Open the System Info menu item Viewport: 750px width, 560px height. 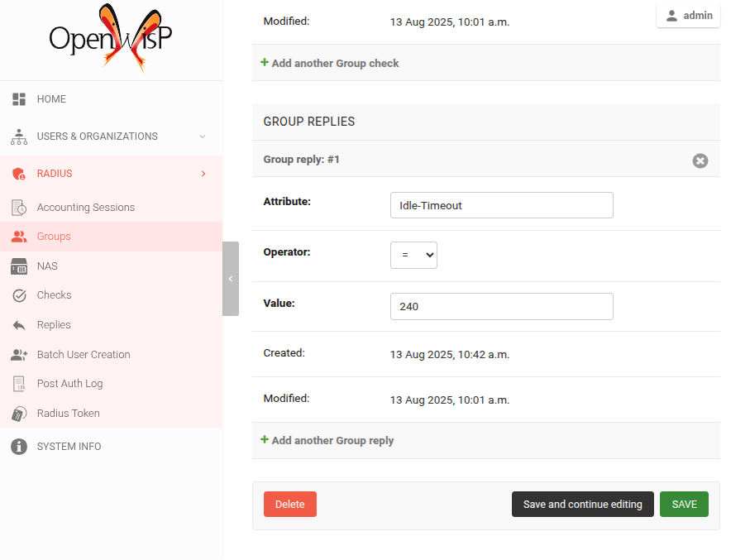tap(69, 447)
